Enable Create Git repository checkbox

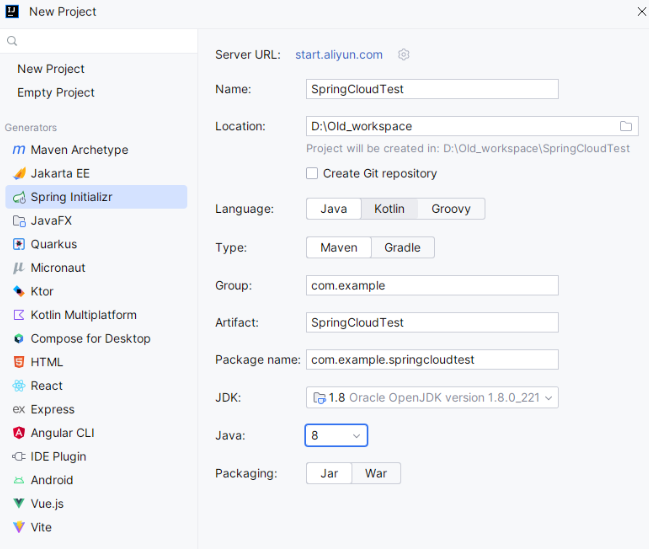(313, 173)
